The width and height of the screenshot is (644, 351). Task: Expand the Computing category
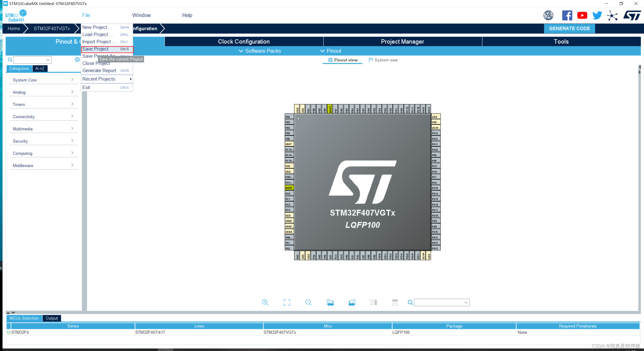pos(44,153)
